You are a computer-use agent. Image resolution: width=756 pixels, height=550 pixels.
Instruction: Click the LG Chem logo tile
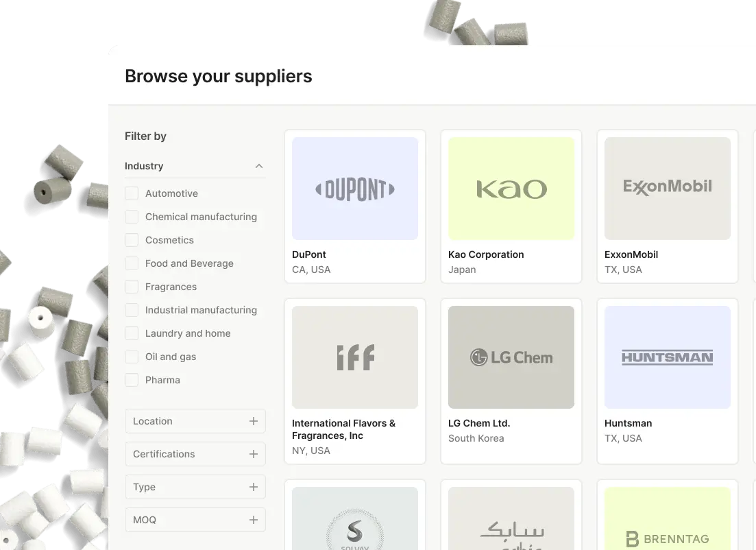click(511, 357)
